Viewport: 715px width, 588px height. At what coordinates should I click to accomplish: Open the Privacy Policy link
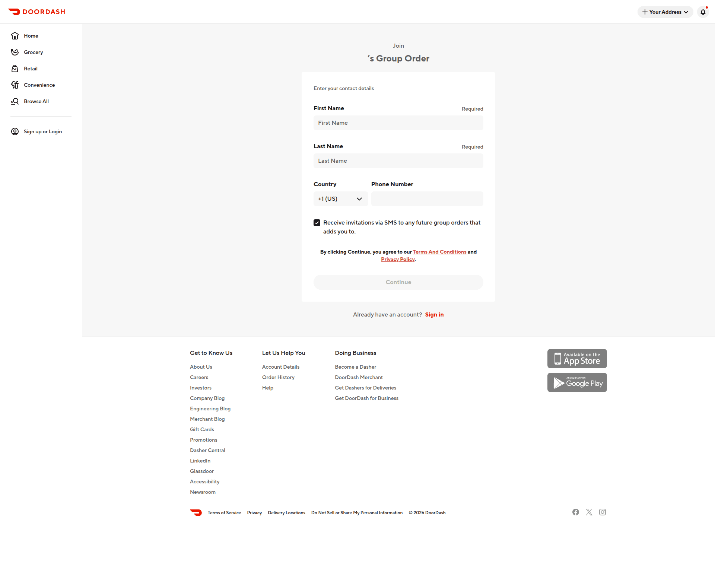click(398, 260)
